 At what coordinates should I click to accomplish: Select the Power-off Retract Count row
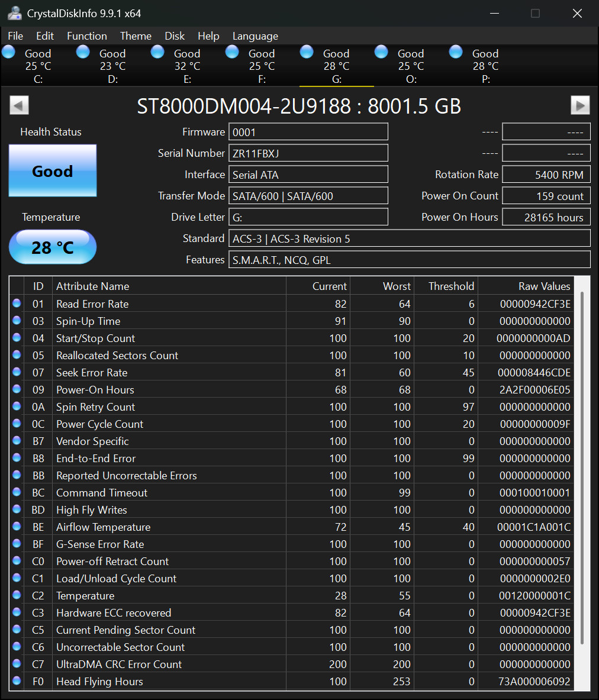pyautogui.click(x=292, y=561)
